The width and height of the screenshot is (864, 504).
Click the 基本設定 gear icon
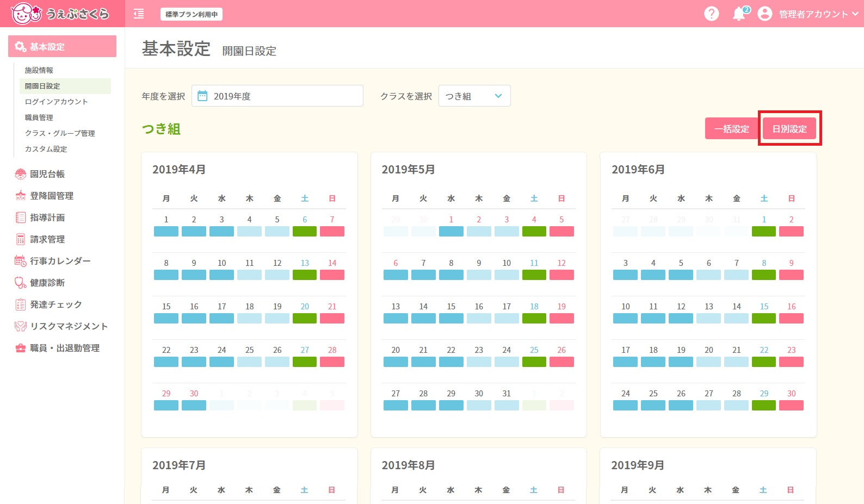coord(21,47)
